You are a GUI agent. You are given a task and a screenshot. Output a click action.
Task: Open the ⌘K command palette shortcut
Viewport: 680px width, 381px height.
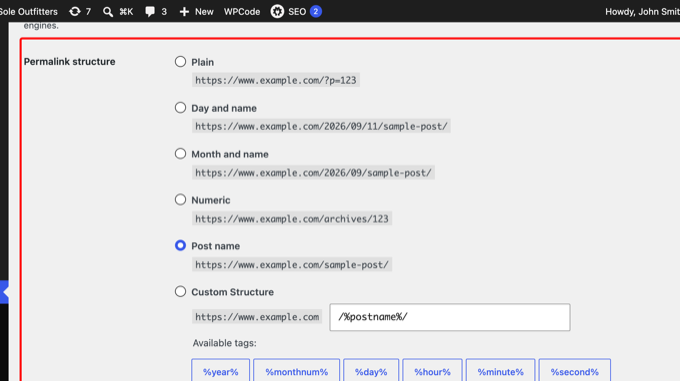pyautogui.click(x=126, y=12)
